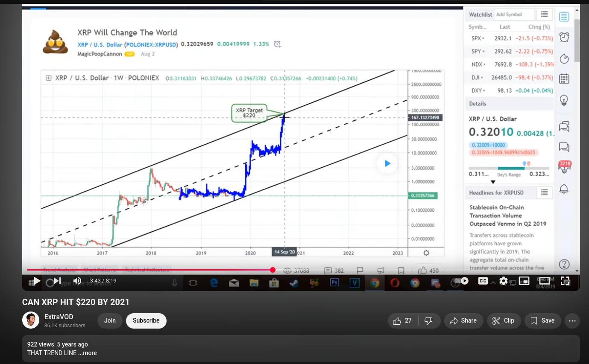Select the SPX row in the watchlist

[509, 38]
